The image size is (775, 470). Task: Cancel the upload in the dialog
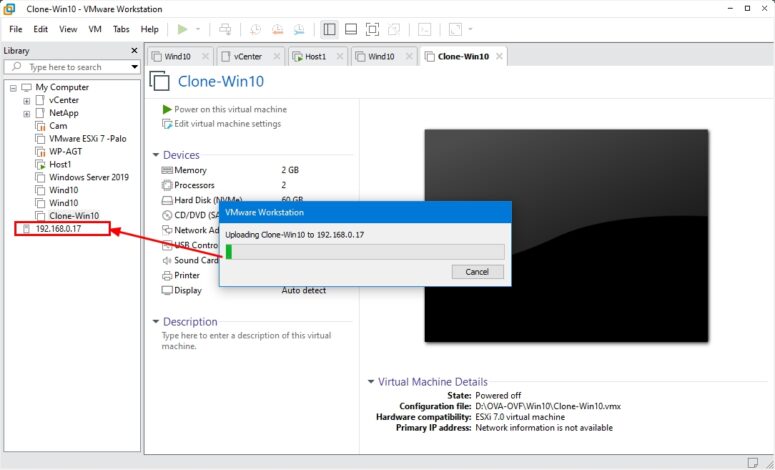(x=477, y=272)
